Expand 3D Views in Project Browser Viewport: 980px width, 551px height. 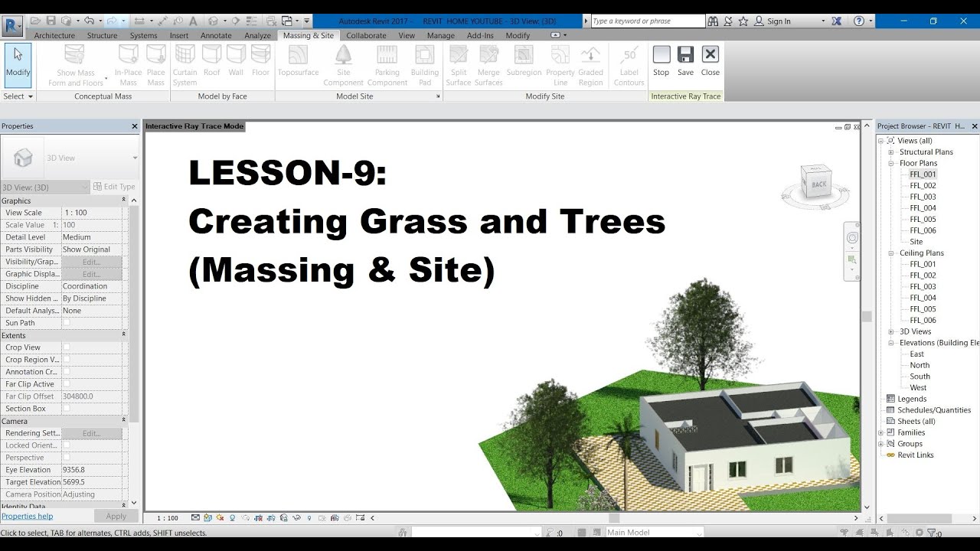(x=891, y=331)
